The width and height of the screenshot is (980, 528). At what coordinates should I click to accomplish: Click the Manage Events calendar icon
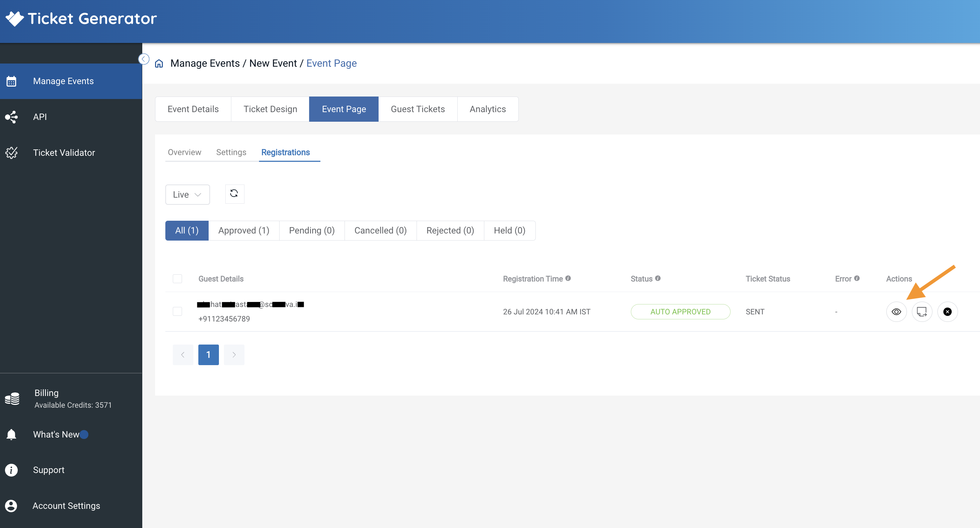pyautogui.click(x=11, y=81)
